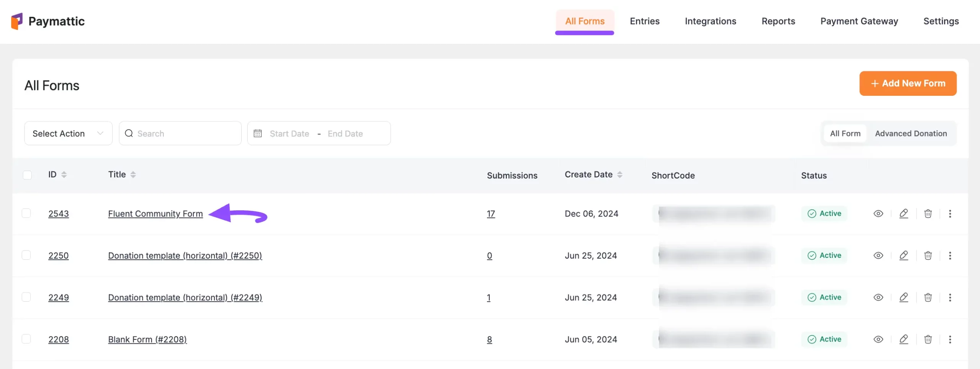This screenshot has width=980, height=369.
Task: Click the Start Date field
Action: click(289, 133)
